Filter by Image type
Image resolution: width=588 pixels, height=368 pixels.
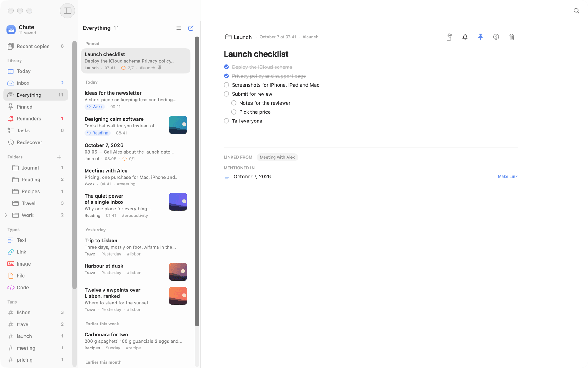(35, 264)
